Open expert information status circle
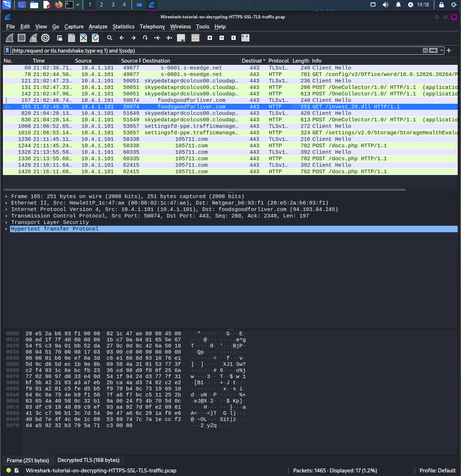The width and height of the screenshot is (461, 476). (x=9, y=470)
